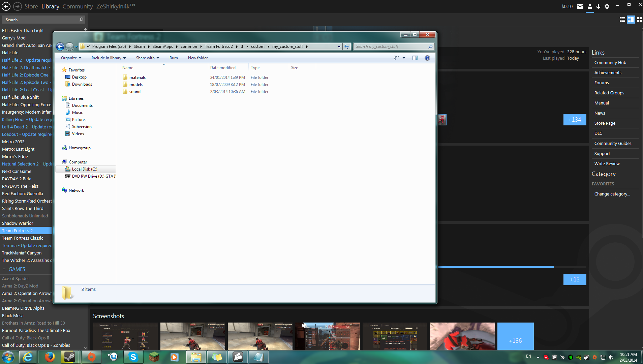Open Steam Library tab
Image resolution: width=643 pixels, height=364 pixels.
[50, 6]
